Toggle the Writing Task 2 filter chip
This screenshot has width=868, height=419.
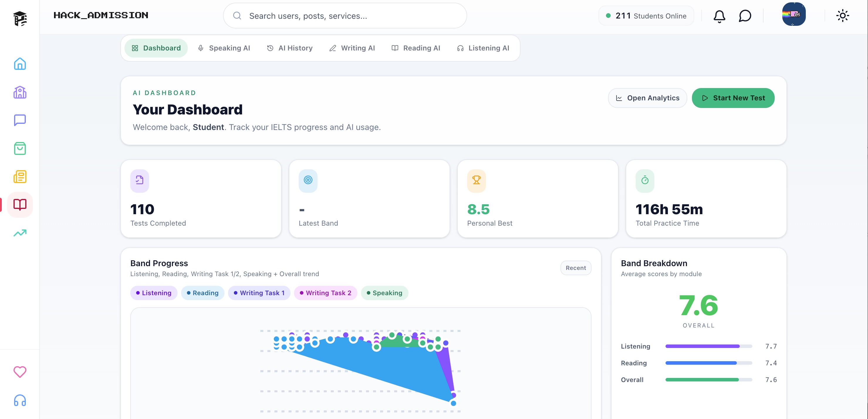tap(325, 293)
